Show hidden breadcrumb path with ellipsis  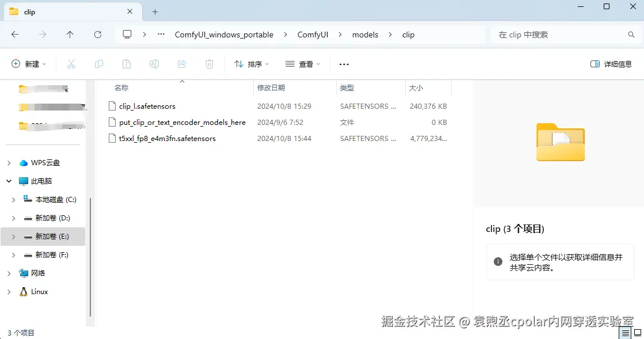pyautogui.click(x=161, y=35)
